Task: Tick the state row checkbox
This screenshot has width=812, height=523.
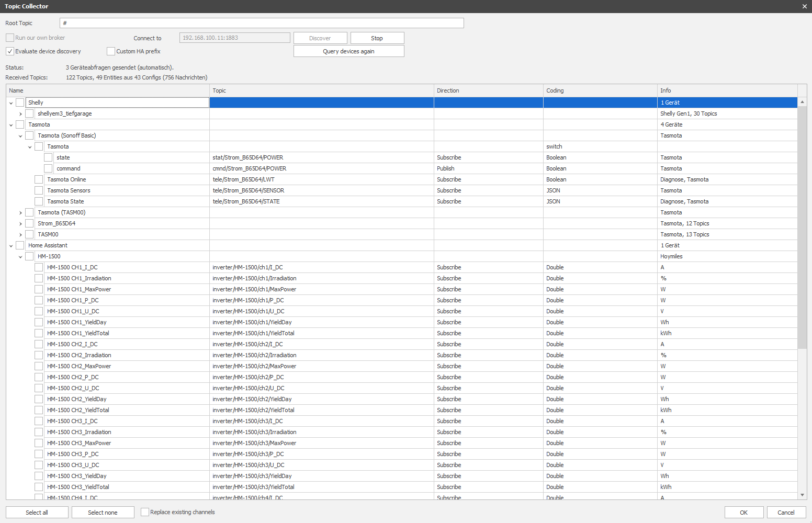Action: [x=48, y=157]
